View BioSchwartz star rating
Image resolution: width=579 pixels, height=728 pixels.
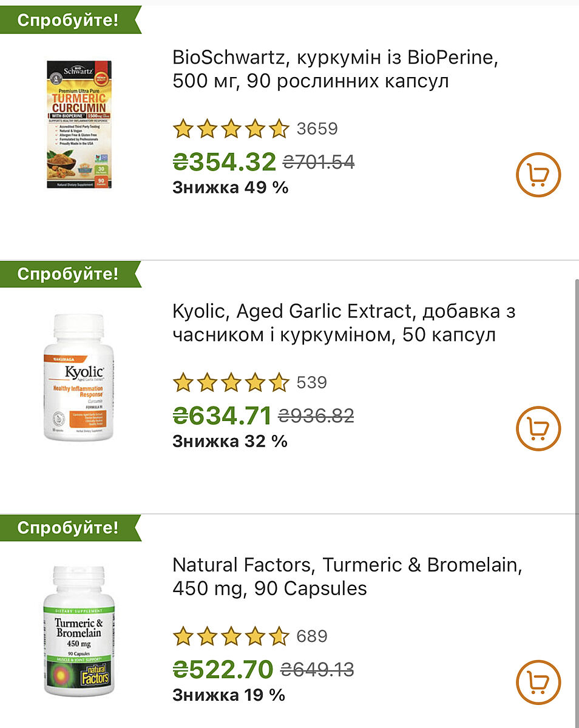[x=231, y=129]
